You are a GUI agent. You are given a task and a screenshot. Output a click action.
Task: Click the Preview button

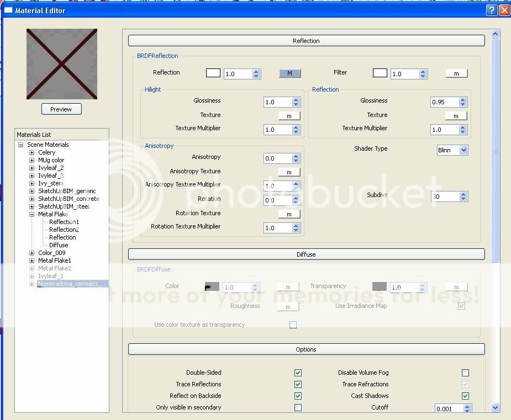(61, 109)
